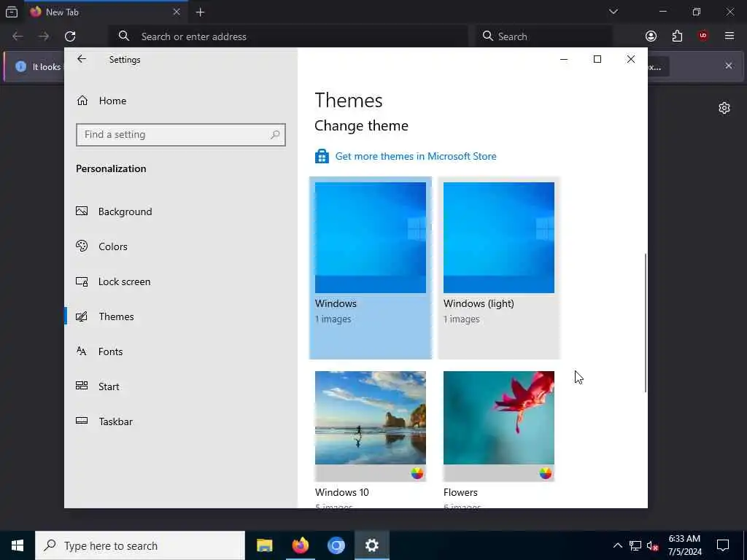
Task: Open Chromium from the taskbar
Action: pyautogui.click(x=336, y=545)
